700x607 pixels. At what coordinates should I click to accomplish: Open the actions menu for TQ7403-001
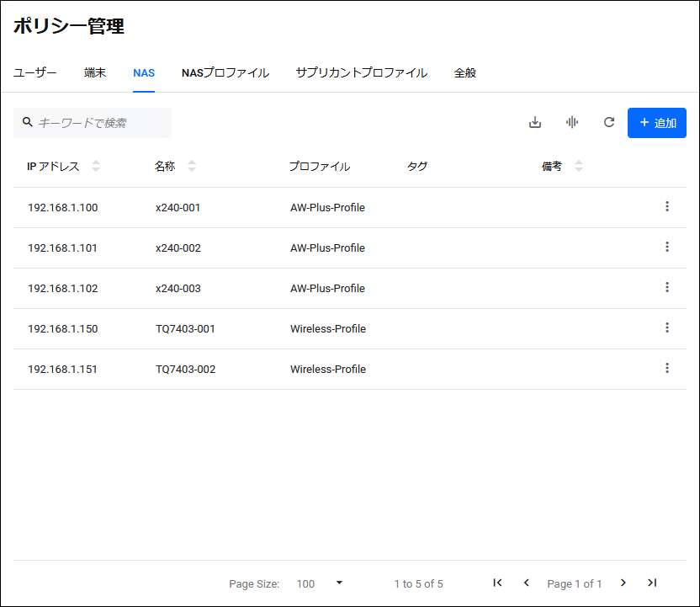coord(667,327)
